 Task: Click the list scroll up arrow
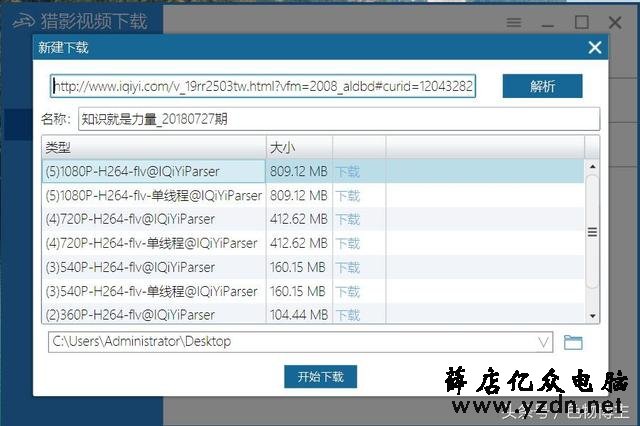[x=592, y=166]
